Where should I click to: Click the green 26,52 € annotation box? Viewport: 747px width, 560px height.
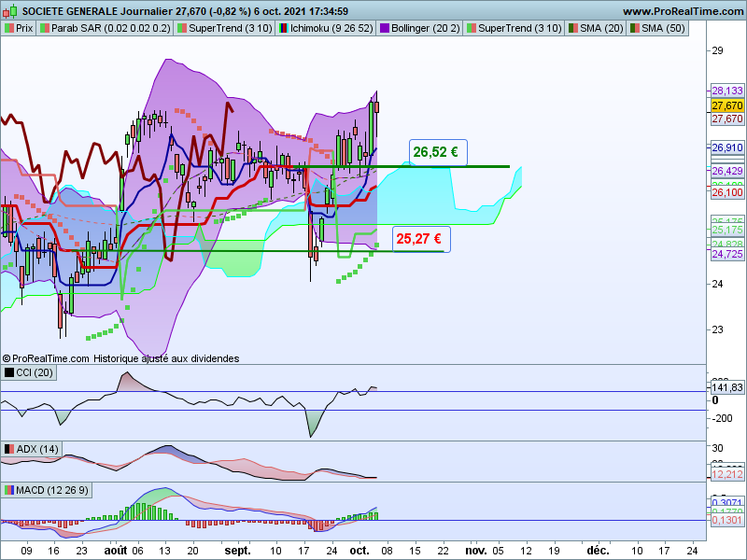pos(438,152)
